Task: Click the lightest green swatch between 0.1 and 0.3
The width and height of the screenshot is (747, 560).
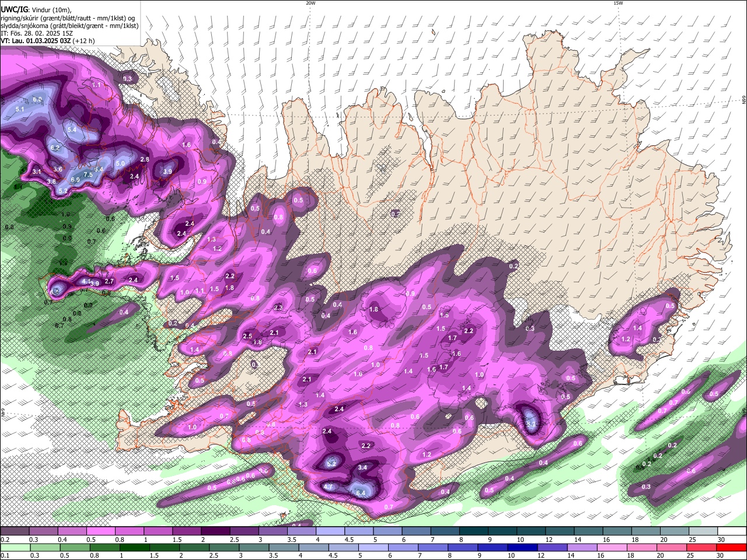Action: tap(15, 548)
